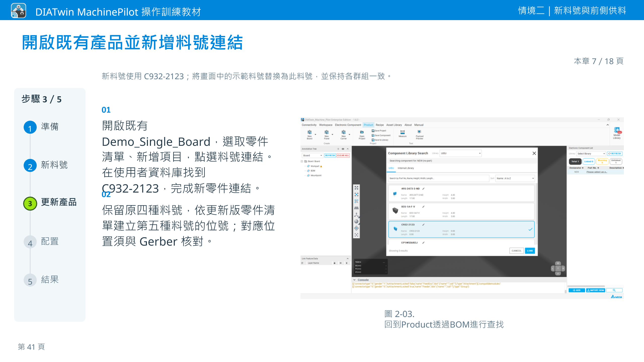Click the plus icon in Annotation Tree header
Image resolution: width=644 pixels, height=362 pixels.
338,149
